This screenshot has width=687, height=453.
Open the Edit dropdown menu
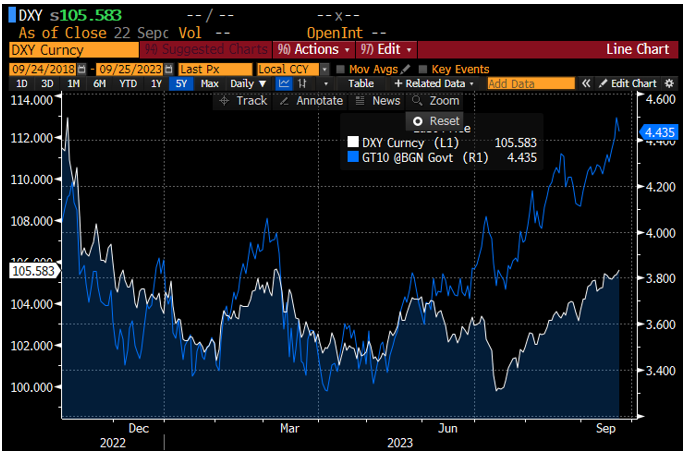[386, 50]
